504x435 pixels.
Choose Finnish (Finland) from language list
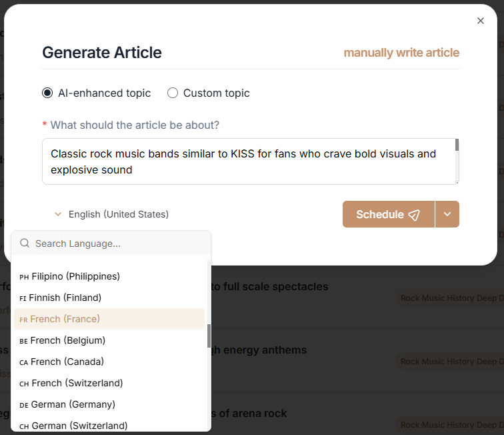click(109, 298)
